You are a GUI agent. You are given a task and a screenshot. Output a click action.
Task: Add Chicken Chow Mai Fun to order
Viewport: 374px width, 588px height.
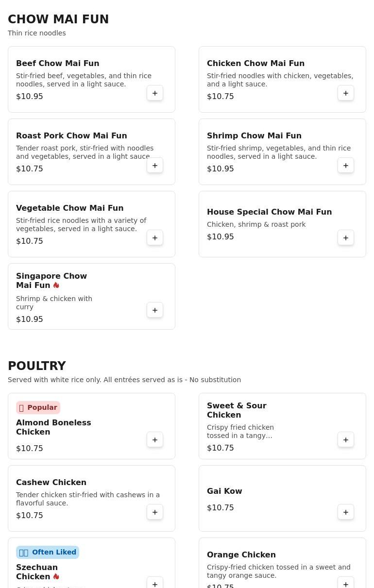346,93
